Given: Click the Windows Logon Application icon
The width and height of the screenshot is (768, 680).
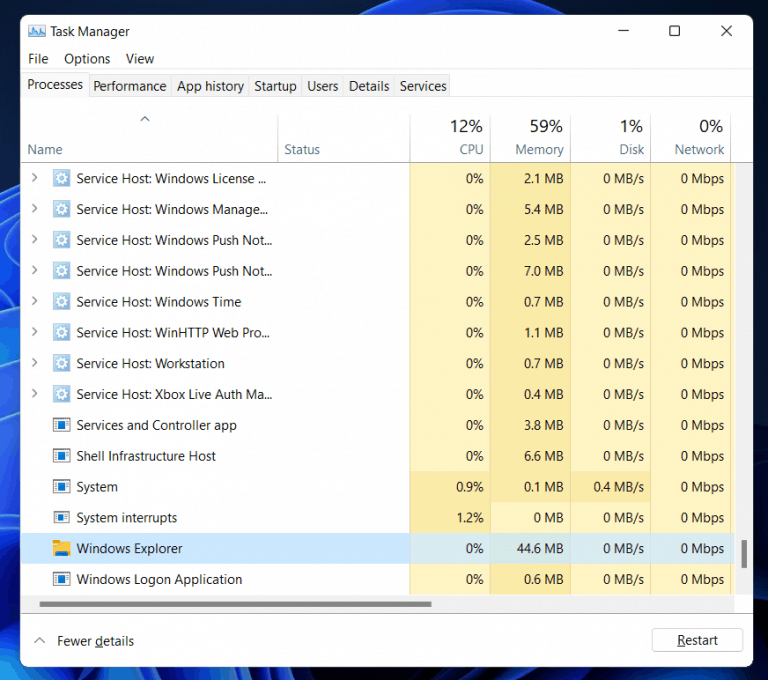Looking at the screenshot, I should pos(62,579).
